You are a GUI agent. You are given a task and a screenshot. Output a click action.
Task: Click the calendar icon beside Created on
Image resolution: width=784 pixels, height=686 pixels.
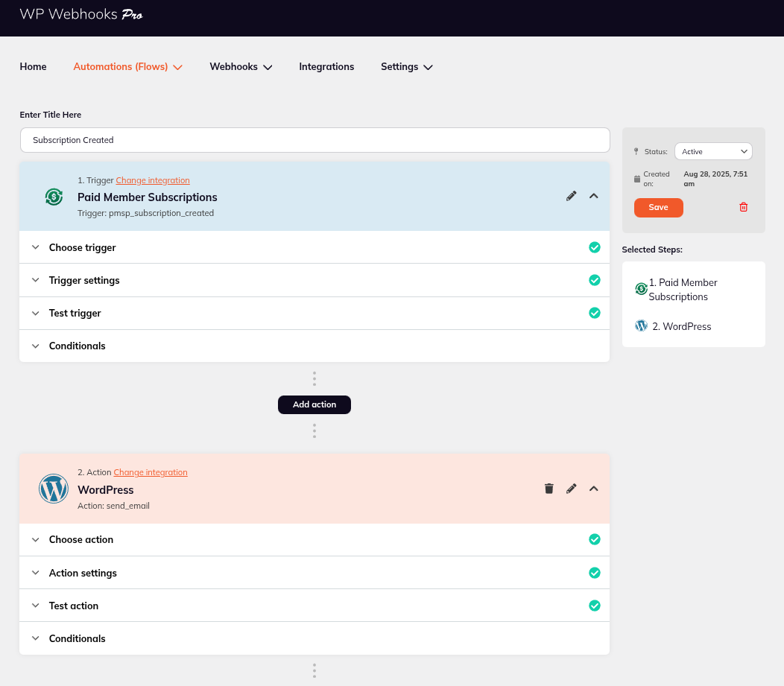(636, 179)
